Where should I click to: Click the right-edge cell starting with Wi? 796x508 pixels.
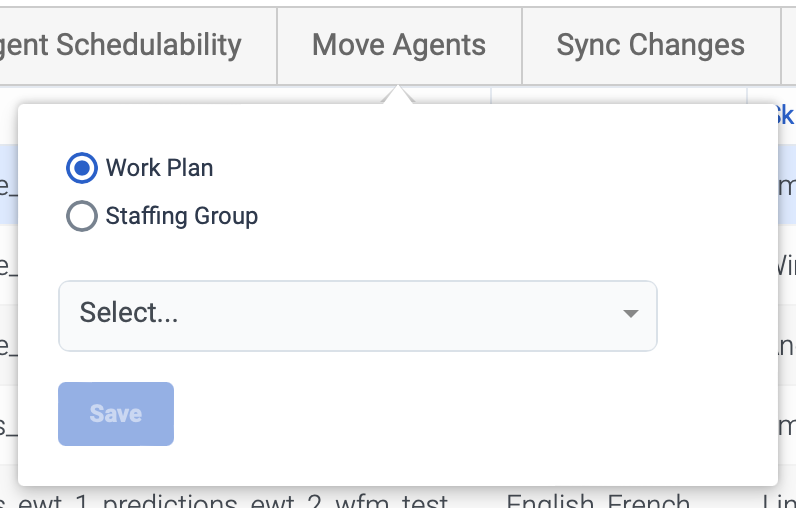point(786,266)
